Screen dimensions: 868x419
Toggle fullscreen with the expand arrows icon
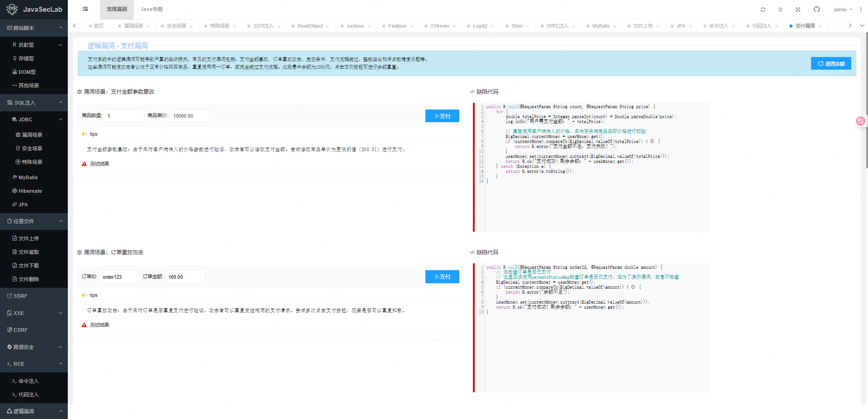[798, 10]
